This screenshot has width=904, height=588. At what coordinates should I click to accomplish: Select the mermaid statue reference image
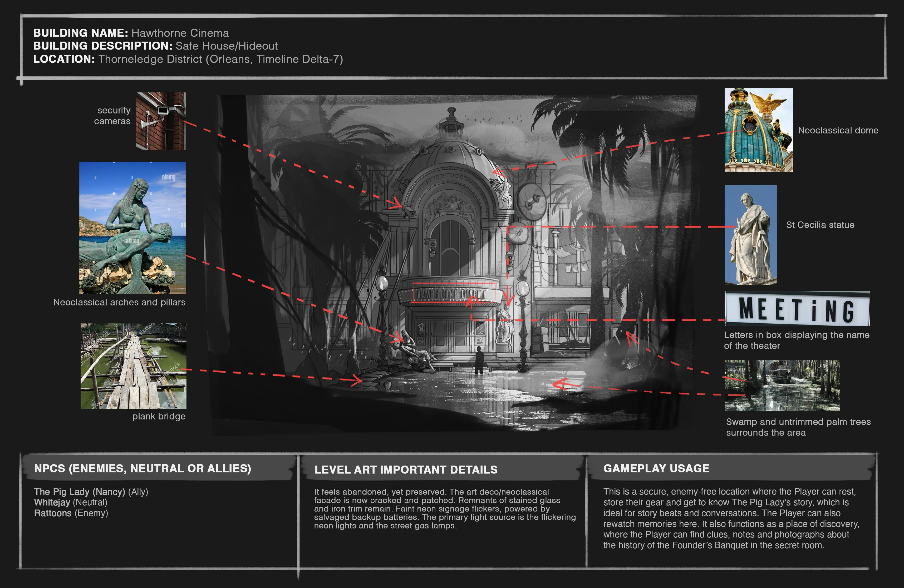(132, 228)
